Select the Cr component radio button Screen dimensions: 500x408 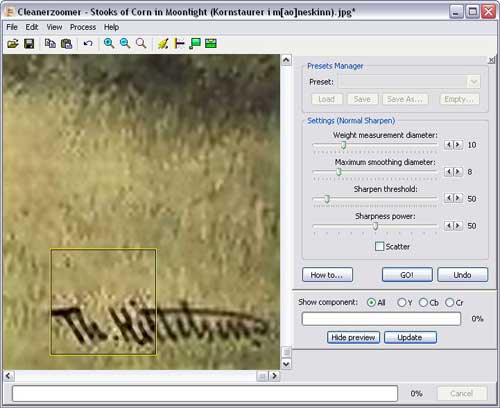(449, 302)
